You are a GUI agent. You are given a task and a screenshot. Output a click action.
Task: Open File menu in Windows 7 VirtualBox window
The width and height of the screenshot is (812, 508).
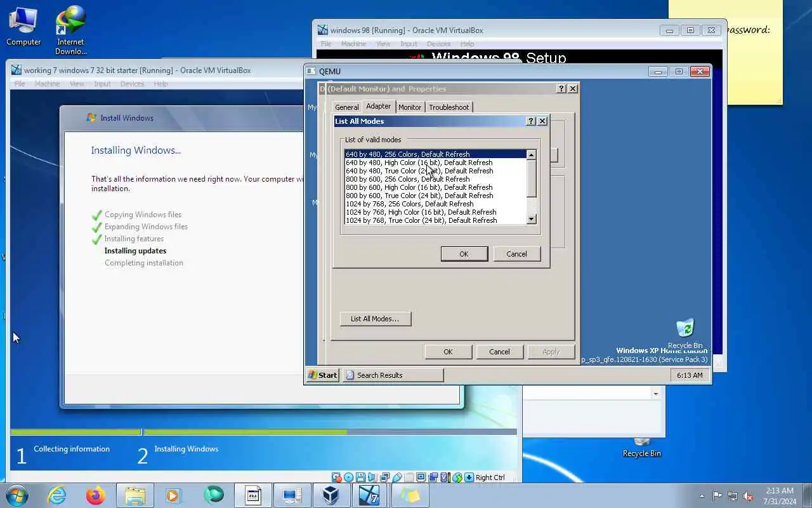click(x=20, y=84)
